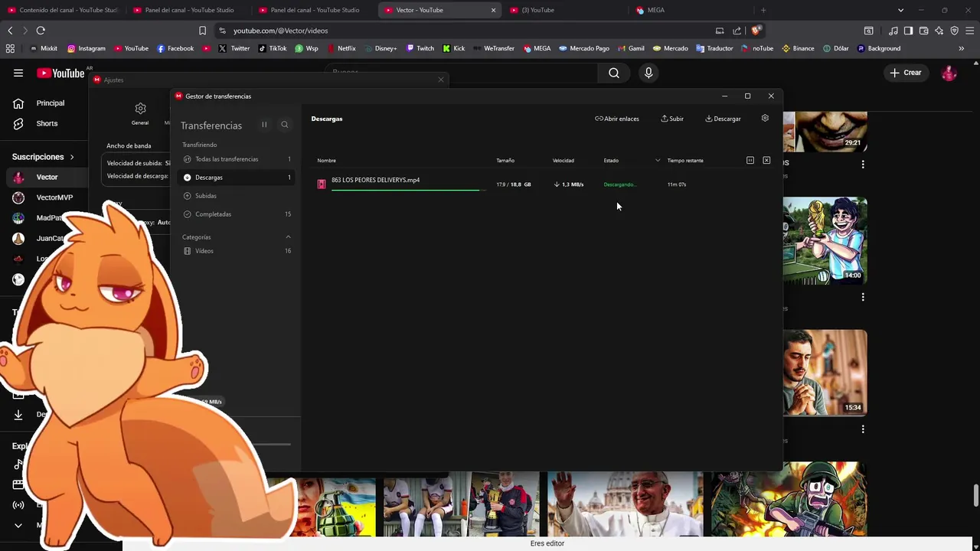Open the Twitch bookmark
The width and height of the screenshot is (980, 551).
420,48
